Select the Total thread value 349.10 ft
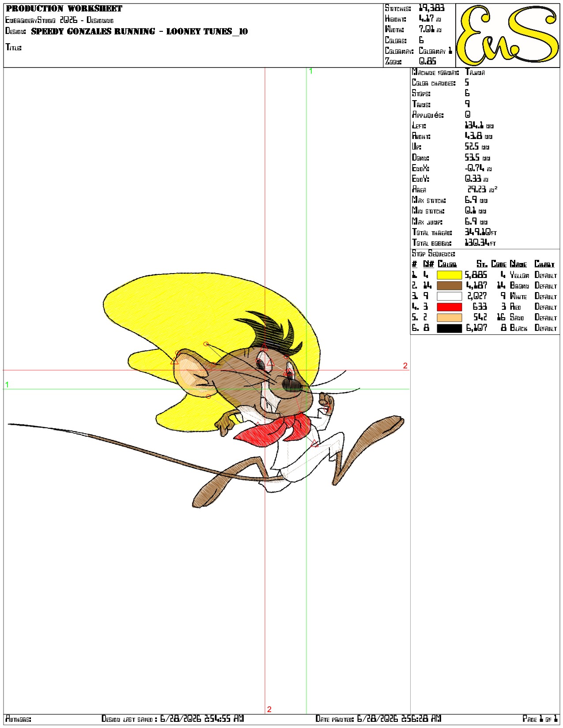The image size is (563, 728). tap(481, 232)
